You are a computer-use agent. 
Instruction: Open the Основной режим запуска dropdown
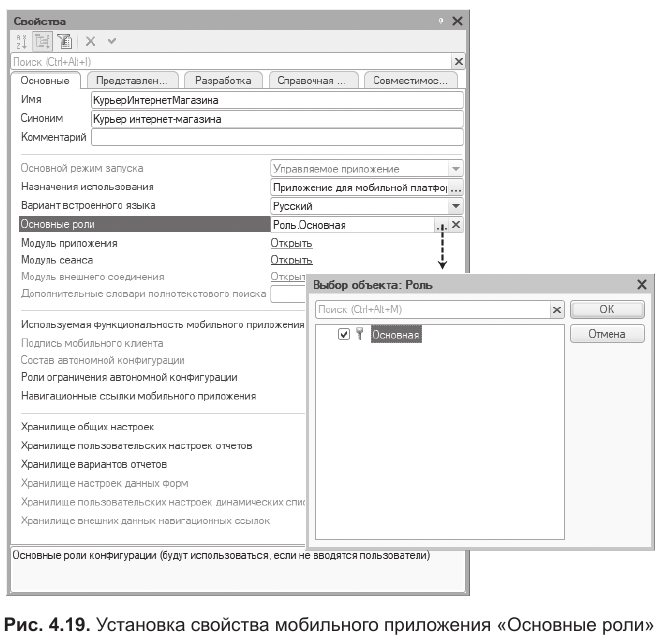pos(455,169)
